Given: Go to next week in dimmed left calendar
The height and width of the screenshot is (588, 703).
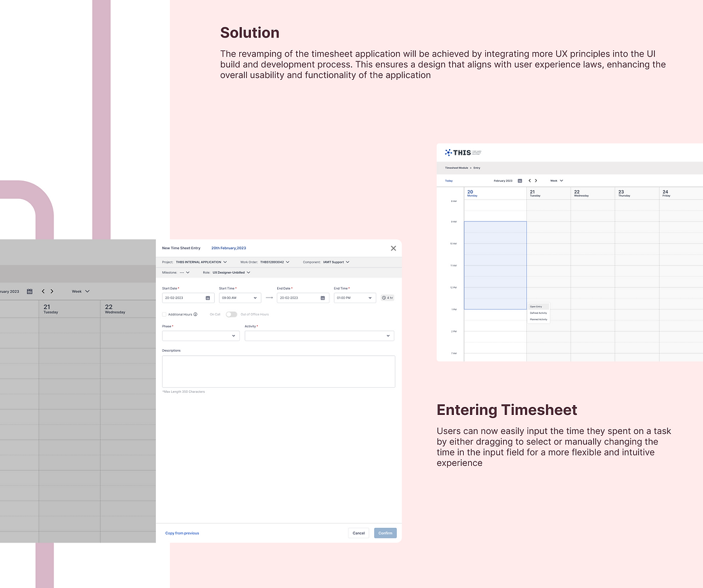Looking at the screenshot, I should coord(52,292).
